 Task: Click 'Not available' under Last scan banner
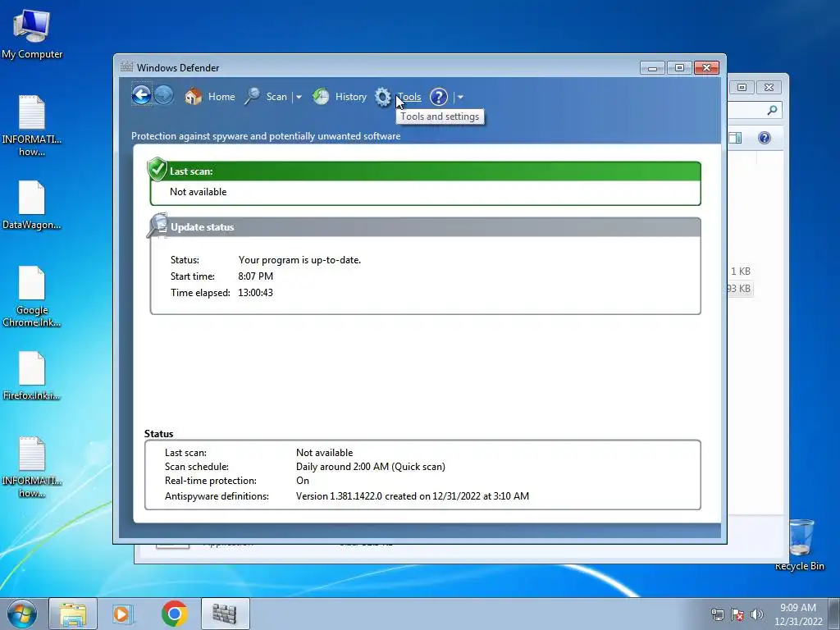(199, 192)
